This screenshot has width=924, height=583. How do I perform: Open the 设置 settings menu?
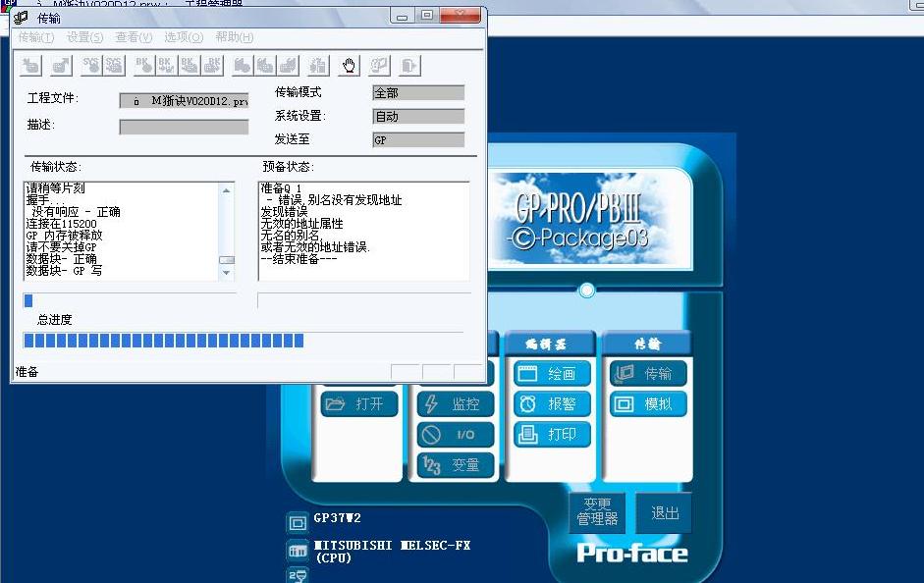(x=84, y=37)
